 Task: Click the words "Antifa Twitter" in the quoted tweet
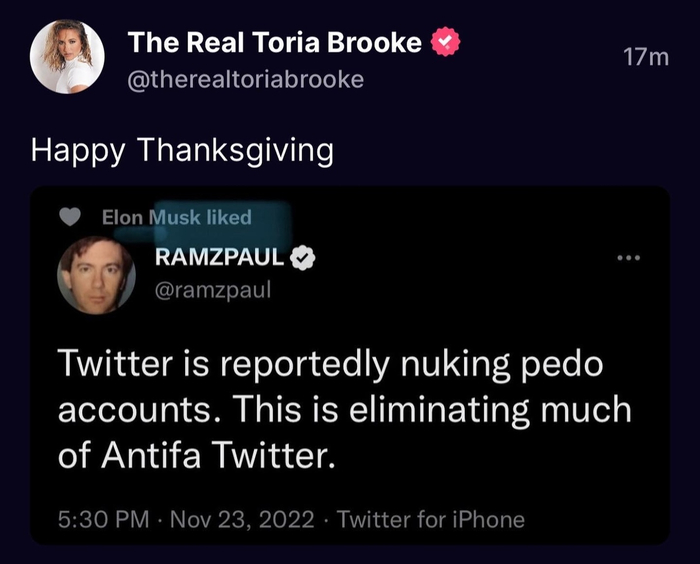coord(214,456)
